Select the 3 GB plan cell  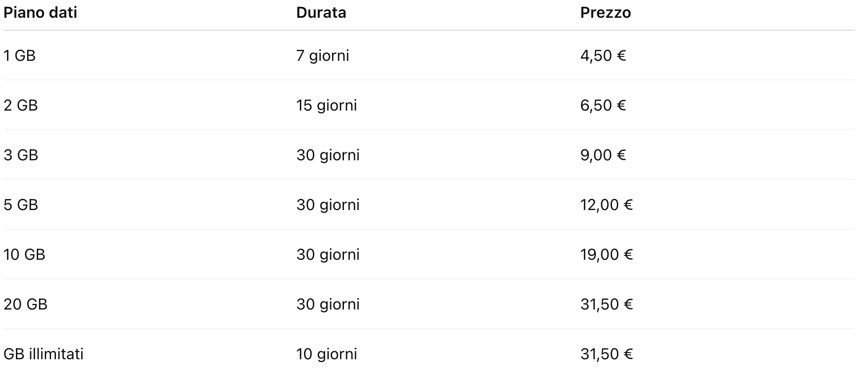click(21, 155)
